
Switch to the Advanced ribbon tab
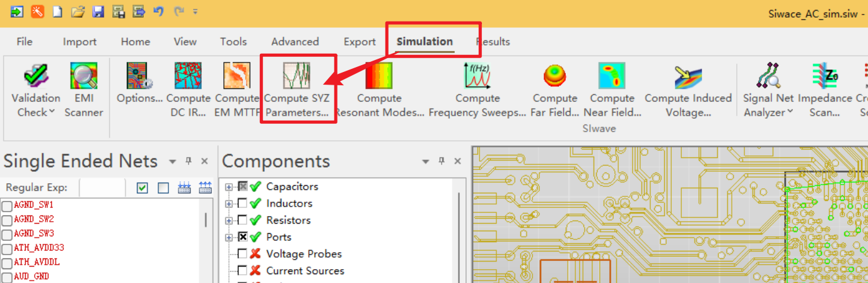pos(295,42)
